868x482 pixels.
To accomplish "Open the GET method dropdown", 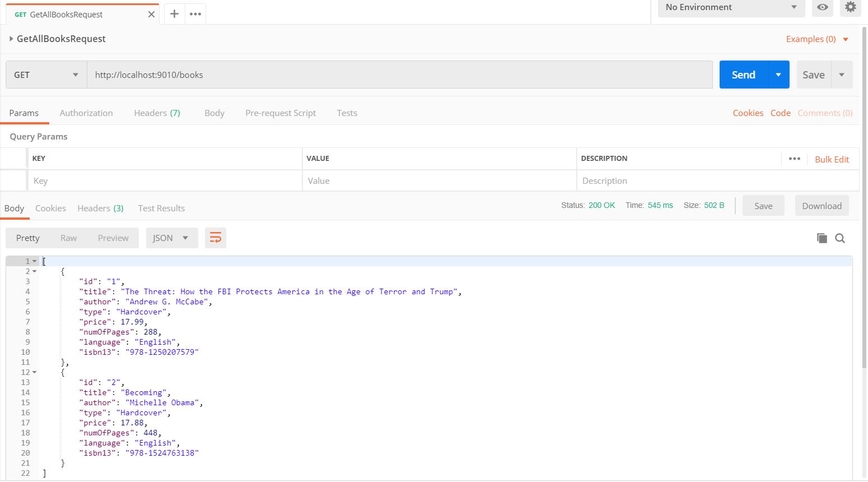I will click(46, 75).
